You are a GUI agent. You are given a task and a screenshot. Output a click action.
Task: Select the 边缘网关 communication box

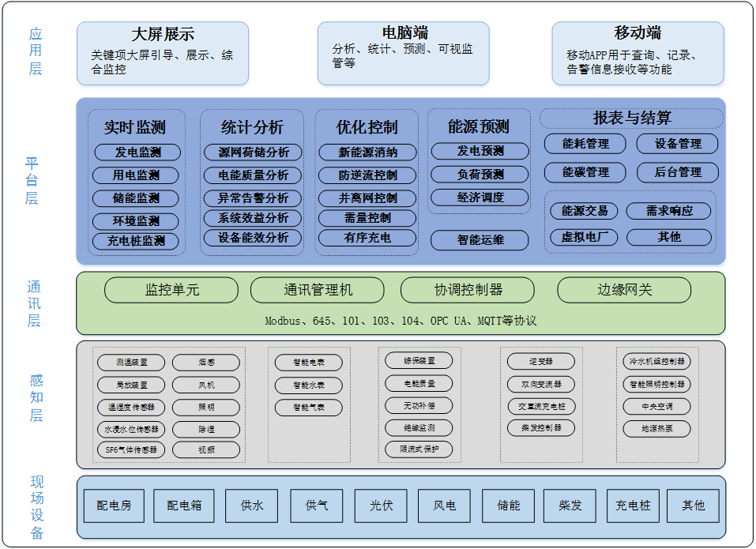coord(624,290)
